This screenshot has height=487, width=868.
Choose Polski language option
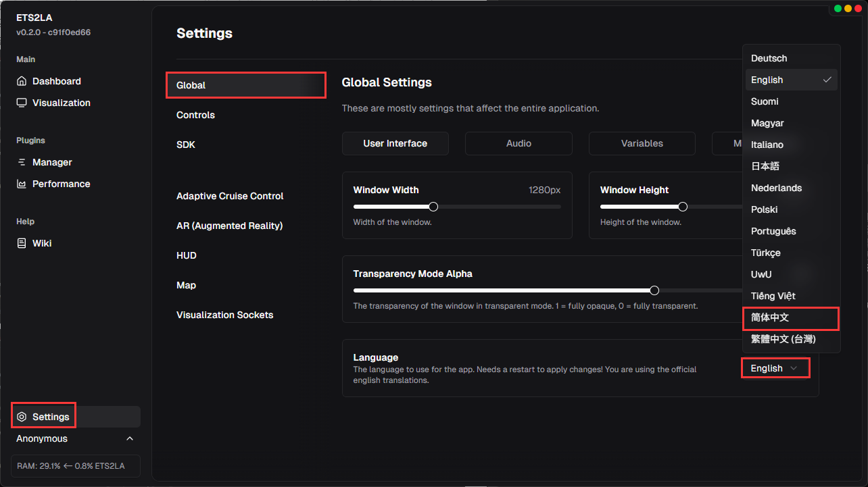[x=792, y=209]
